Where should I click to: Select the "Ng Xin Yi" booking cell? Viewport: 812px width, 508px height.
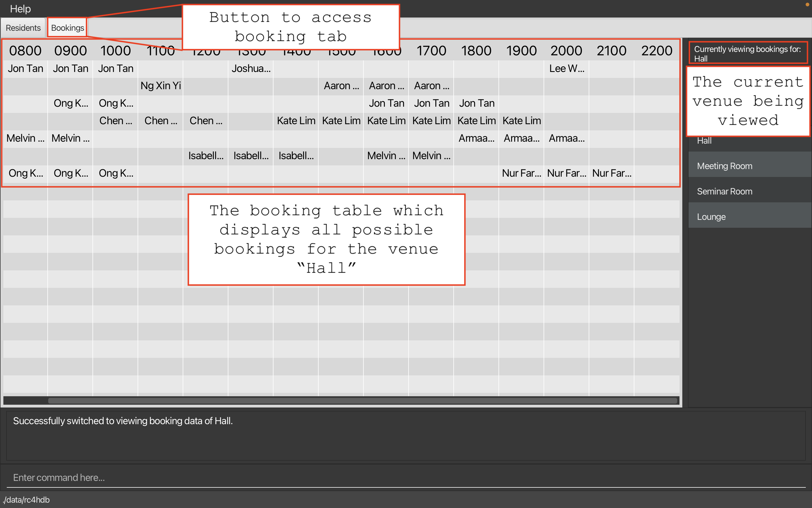(161, 86)
